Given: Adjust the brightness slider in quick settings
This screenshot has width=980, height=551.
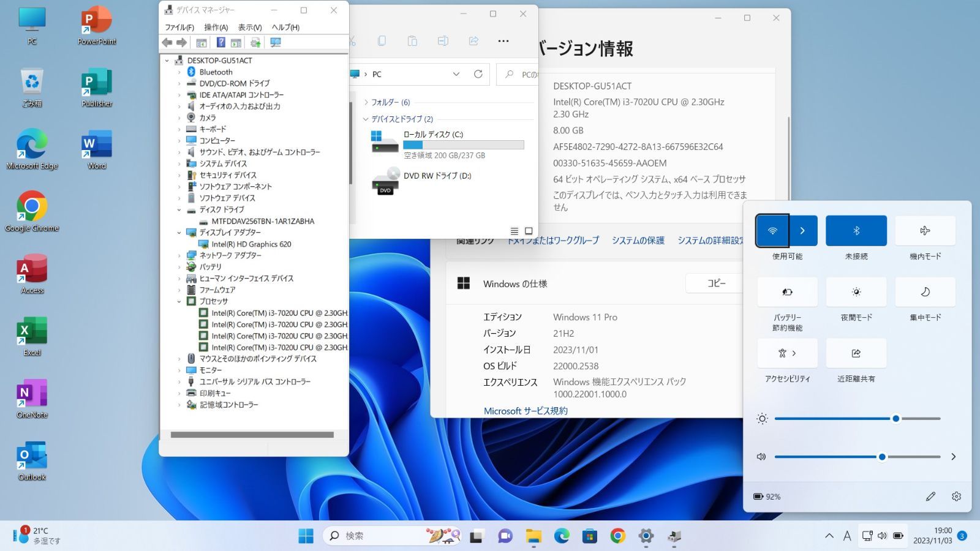Looking at the screenshot, I should tap(895, 419).
